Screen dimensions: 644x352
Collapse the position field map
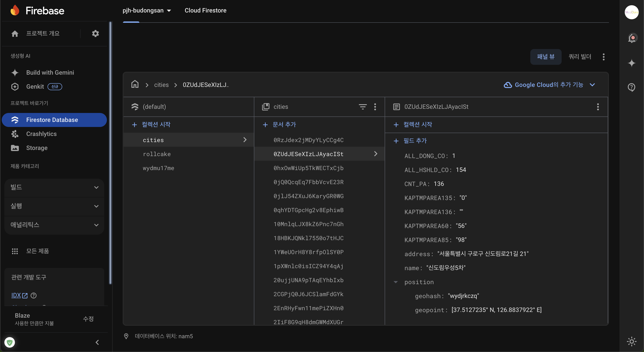396,282
